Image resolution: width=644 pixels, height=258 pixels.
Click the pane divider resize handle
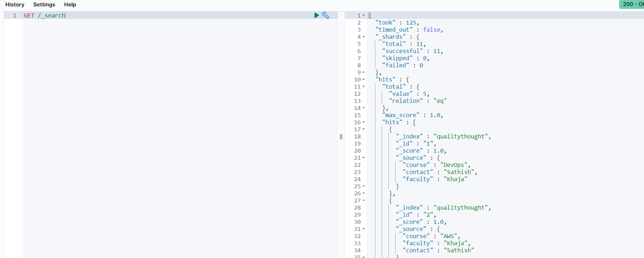[x=341, y=137]
